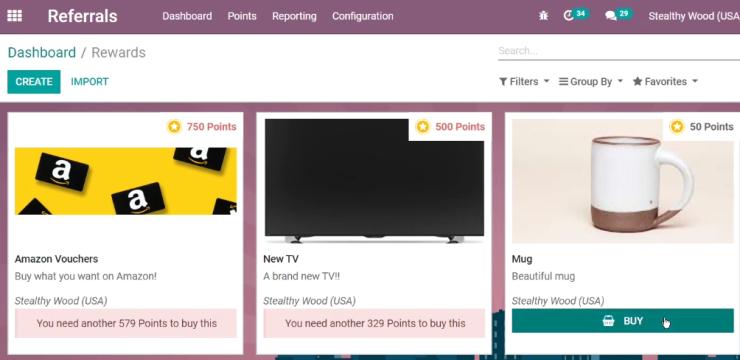740x360 pixels.
Task: Click the basket icon in the Buy button
Action: (x=609, y=321)
